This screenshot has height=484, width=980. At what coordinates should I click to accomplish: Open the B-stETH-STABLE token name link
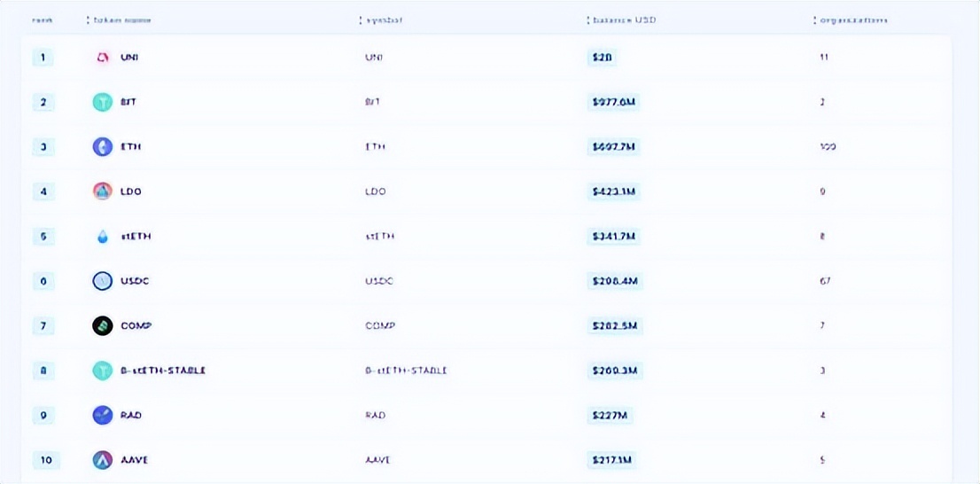(x=162, y=371)
